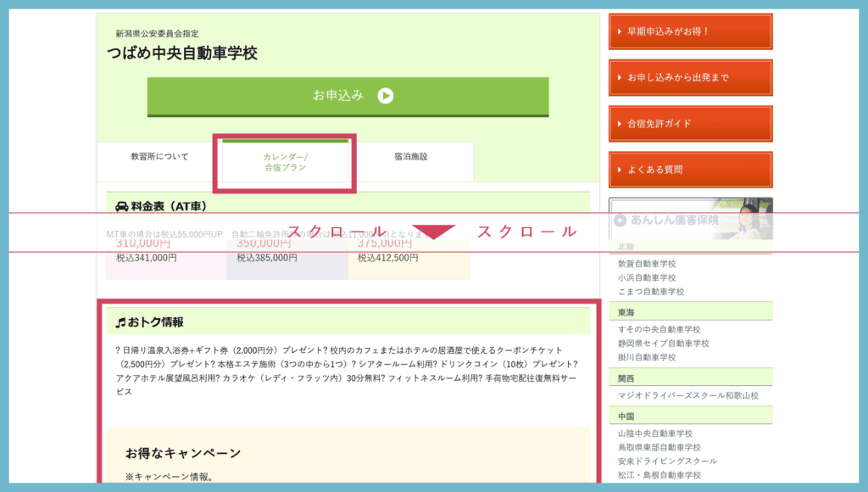This screenshot has width=868, height=492.
Task: Open the 敦賀自動車学校 link
Action: (647, 264)
